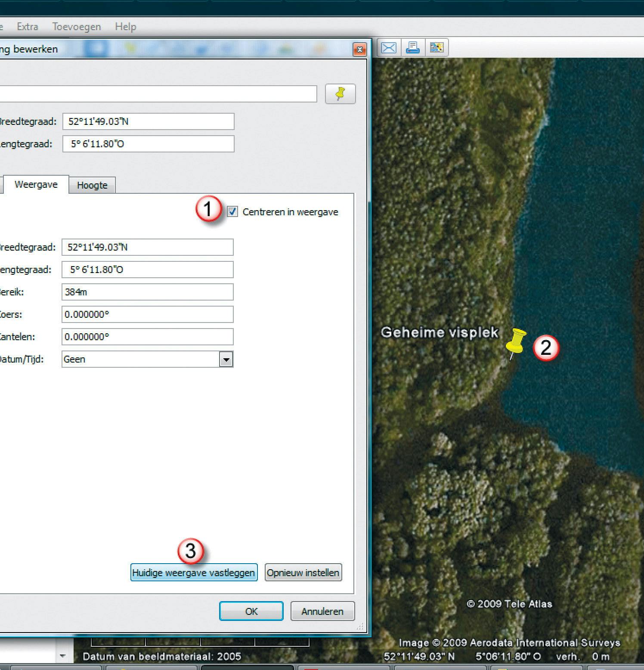Confirm the dialog with OK
This screenshot has height=670, width=644.
tap(251, 611)
